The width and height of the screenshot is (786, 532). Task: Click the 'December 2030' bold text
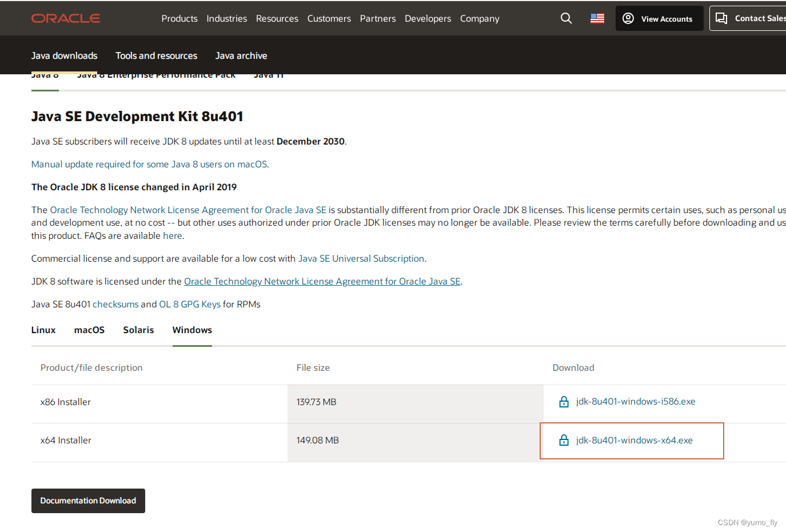[x=310, y=141]
